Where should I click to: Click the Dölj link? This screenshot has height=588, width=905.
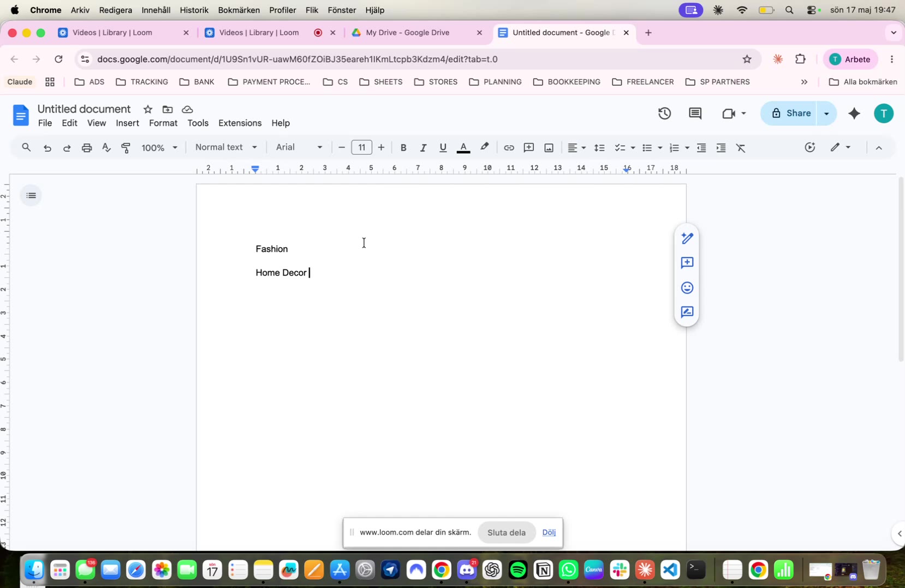point(549,532)
